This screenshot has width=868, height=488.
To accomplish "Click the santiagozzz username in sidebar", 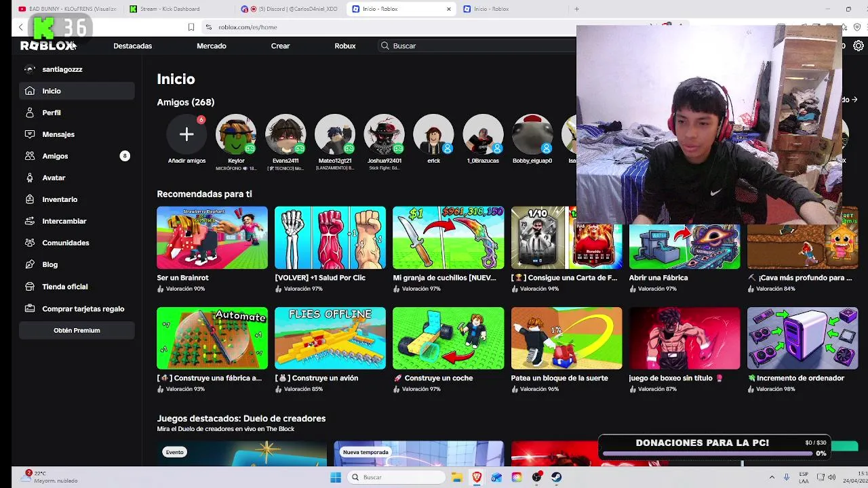I will point(62,69).
